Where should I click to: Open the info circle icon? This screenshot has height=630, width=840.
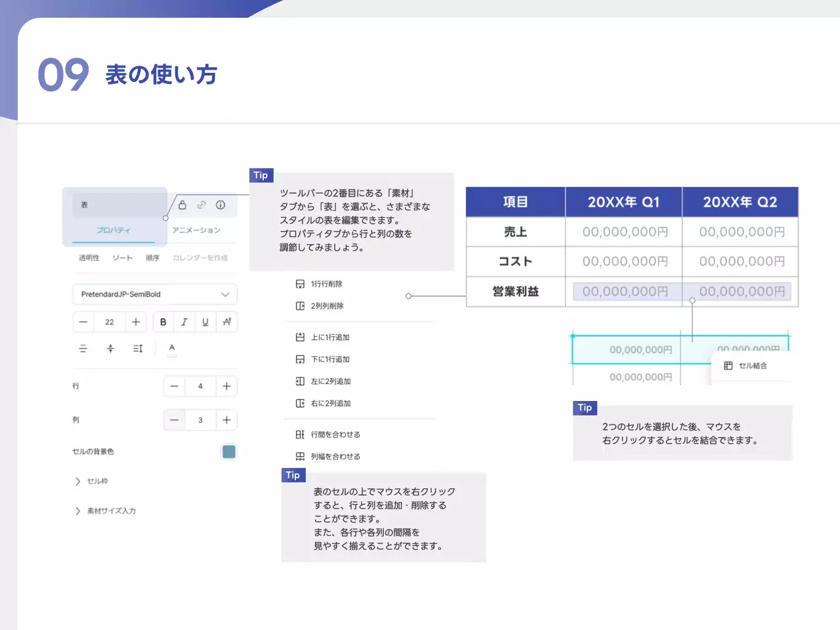coord(220,205)
